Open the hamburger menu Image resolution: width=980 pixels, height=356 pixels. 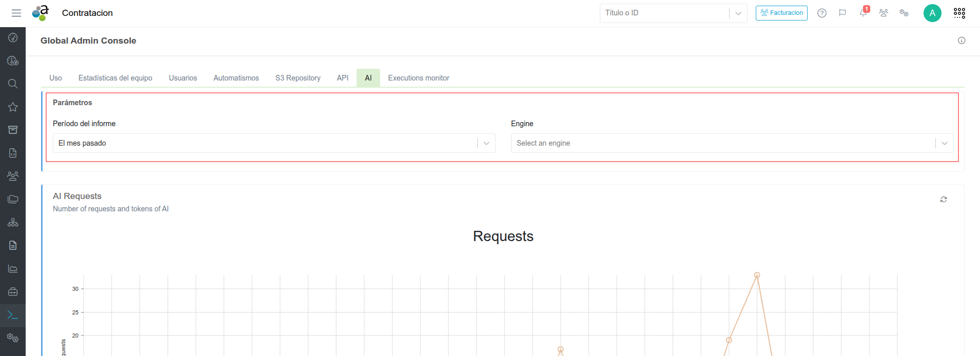16,13
